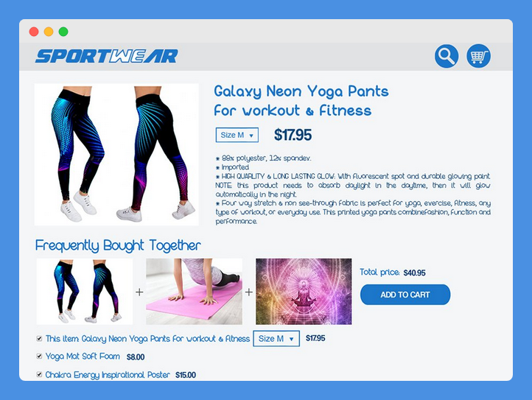
Task: Uncheck Chakra Energy Inspirational Poster checkbox
Action: pos(39,374)
